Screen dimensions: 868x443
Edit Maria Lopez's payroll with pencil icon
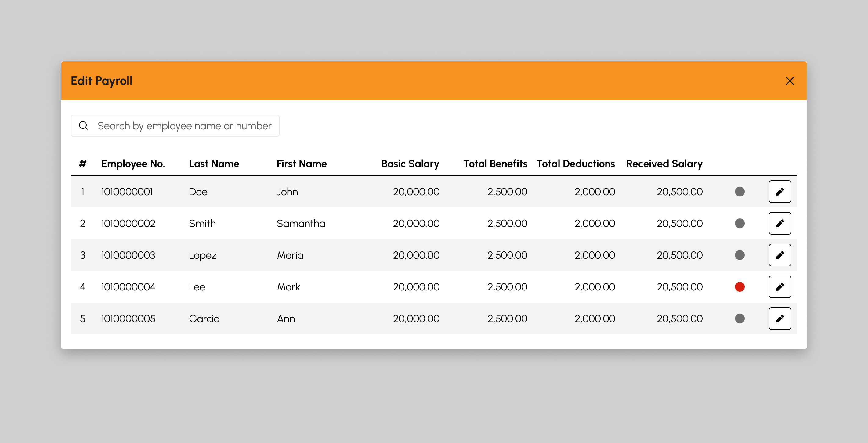780,255
